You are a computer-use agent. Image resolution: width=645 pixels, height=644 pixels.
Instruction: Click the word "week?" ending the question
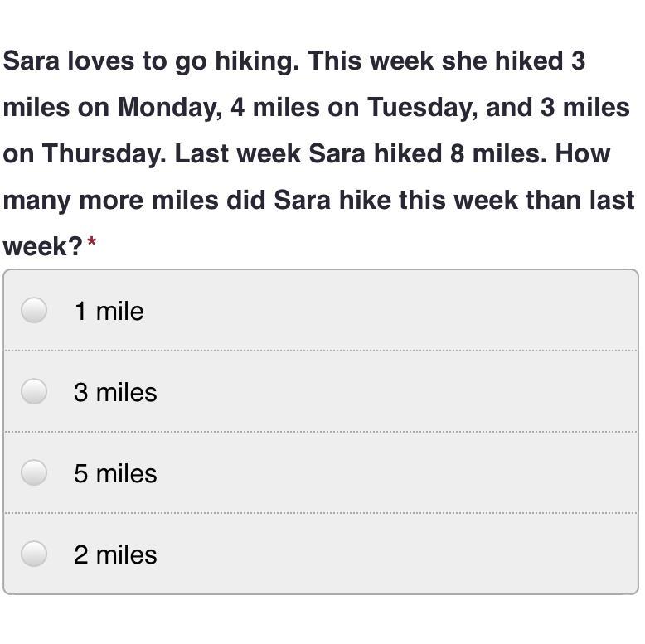pos(42,246)
